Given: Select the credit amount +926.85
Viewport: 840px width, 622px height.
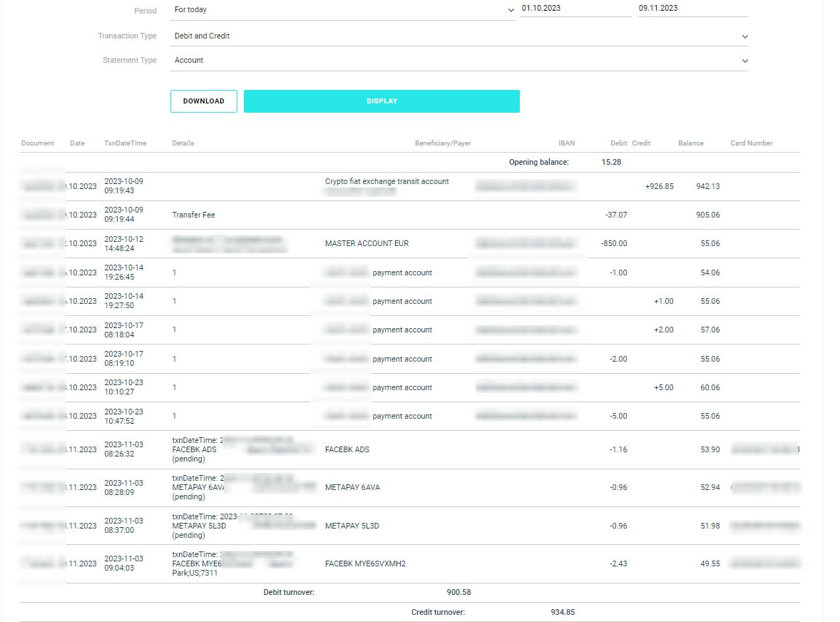Looking at the screenshot, I should (x=660, y=186).
